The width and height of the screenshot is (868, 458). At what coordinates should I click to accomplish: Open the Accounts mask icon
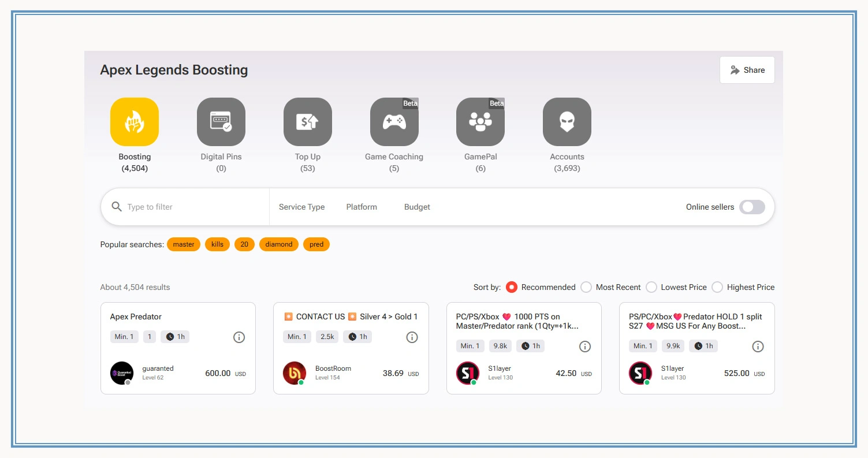point(567,122)
